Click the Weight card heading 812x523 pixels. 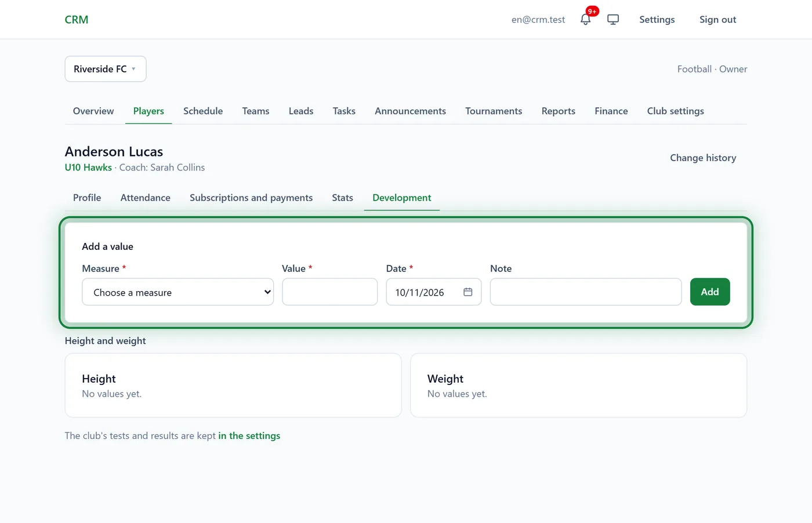tap(445, 379)
